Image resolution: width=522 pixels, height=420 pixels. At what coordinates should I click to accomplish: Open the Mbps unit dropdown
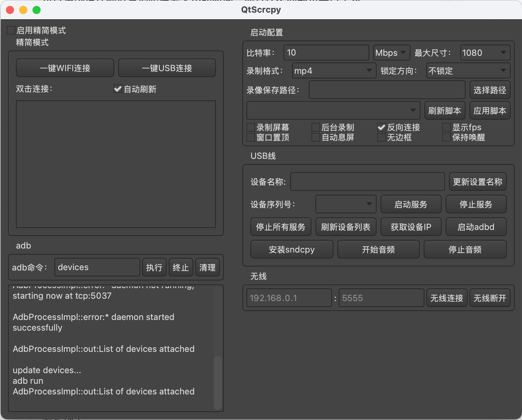[392, 53]
